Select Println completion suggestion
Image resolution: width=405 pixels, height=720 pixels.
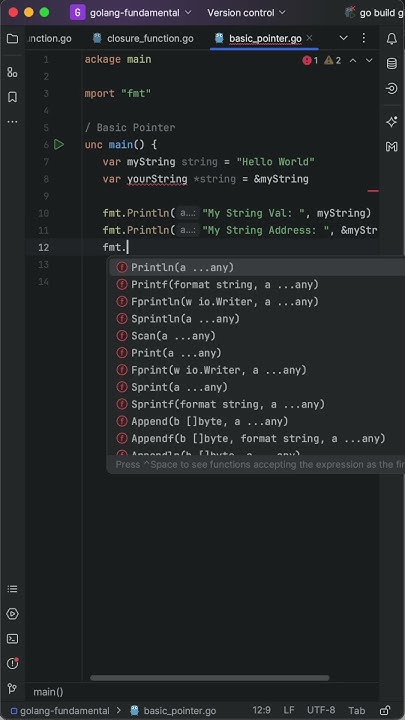(x=257, y=267)
